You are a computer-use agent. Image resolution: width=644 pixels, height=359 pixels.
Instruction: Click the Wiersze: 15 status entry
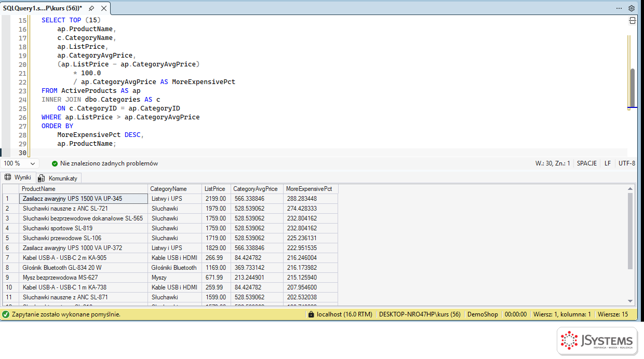pyautogui.click(x=613, y=314)
